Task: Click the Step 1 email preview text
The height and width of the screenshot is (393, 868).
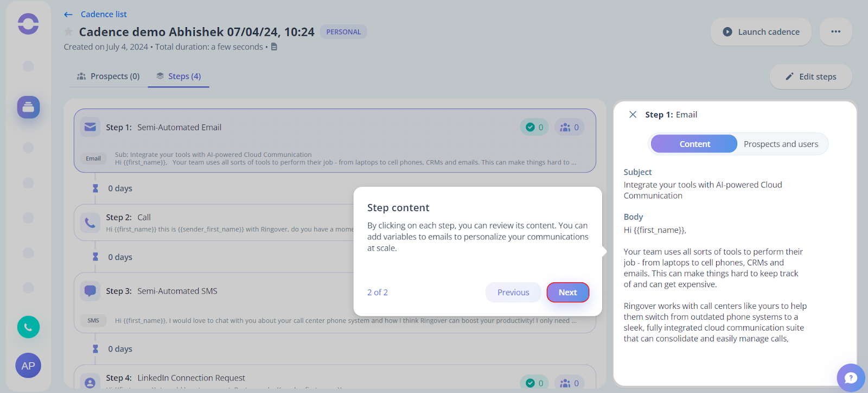Action: 346,159
